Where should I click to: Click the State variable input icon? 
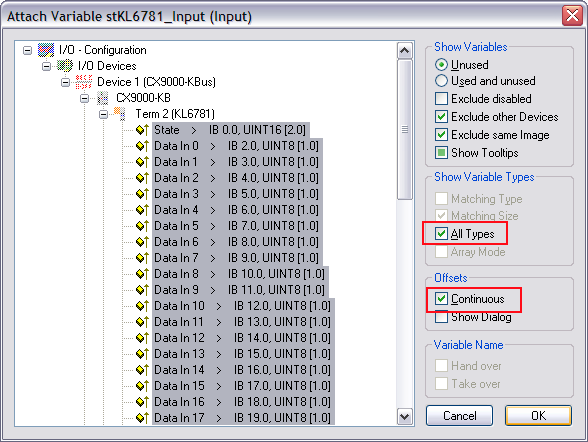coord(142,130)
